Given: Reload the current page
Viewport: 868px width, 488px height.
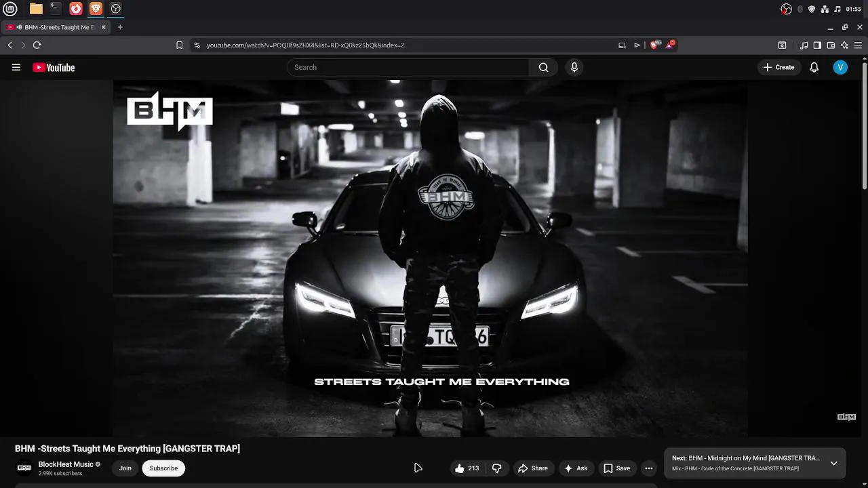Looking at the screenshot, I should point(37,45).
